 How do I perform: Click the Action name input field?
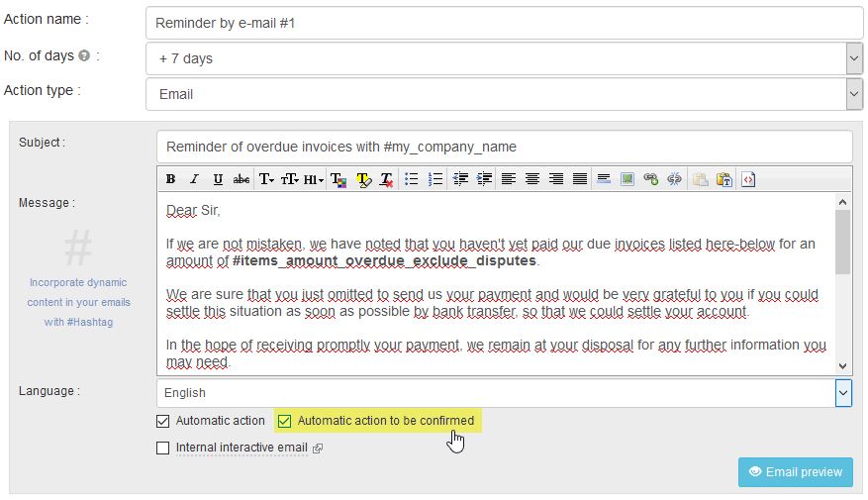(503, 23)
